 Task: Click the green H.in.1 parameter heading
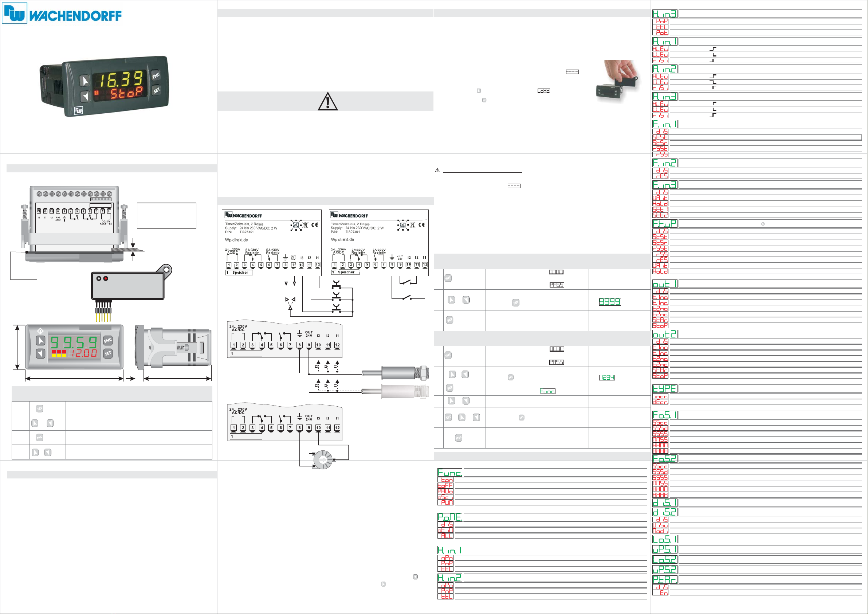(449, 550)
